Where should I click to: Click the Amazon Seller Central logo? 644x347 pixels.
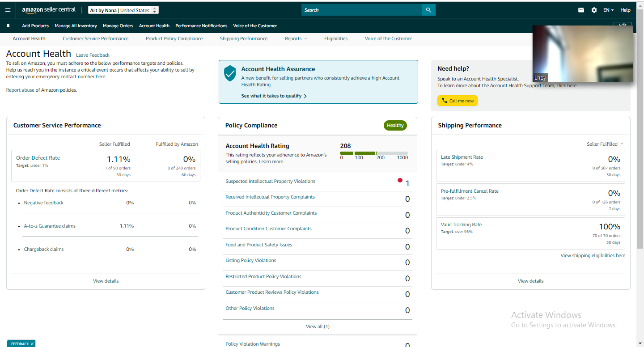pos(49,10)
